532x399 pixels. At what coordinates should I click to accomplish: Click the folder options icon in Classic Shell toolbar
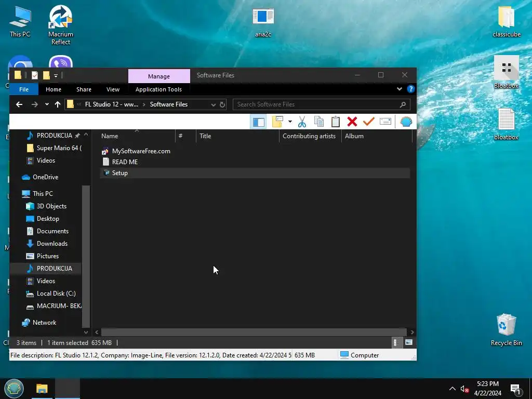coord(277,122)
